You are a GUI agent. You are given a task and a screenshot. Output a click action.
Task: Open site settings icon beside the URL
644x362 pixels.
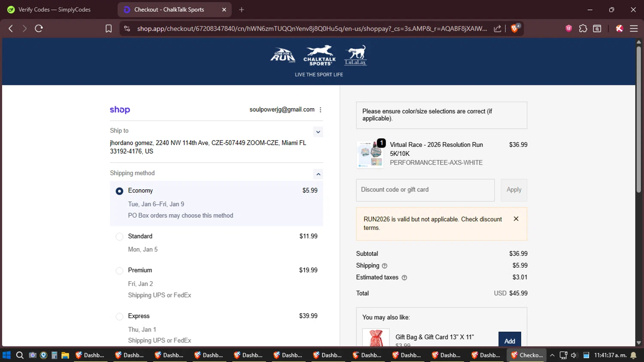click(x=127, y=28)
